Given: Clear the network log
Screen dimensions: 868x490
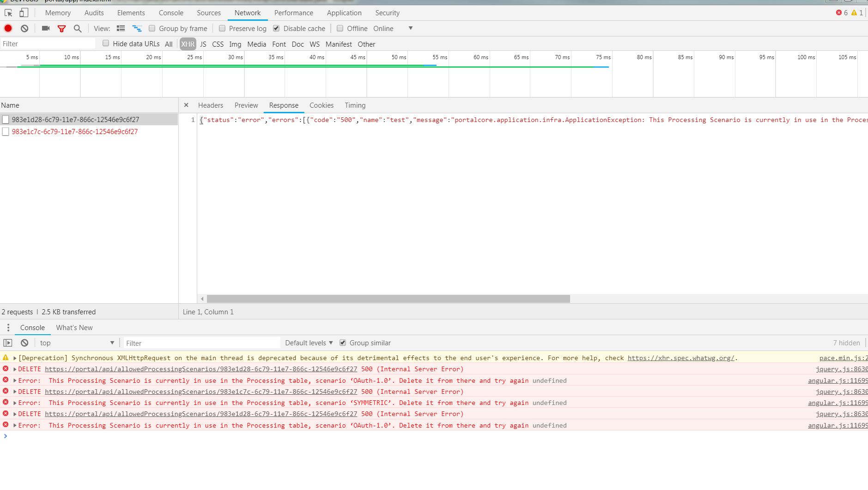Looking at the screenshot, I should pyautogui.click(x=24, y=28).
